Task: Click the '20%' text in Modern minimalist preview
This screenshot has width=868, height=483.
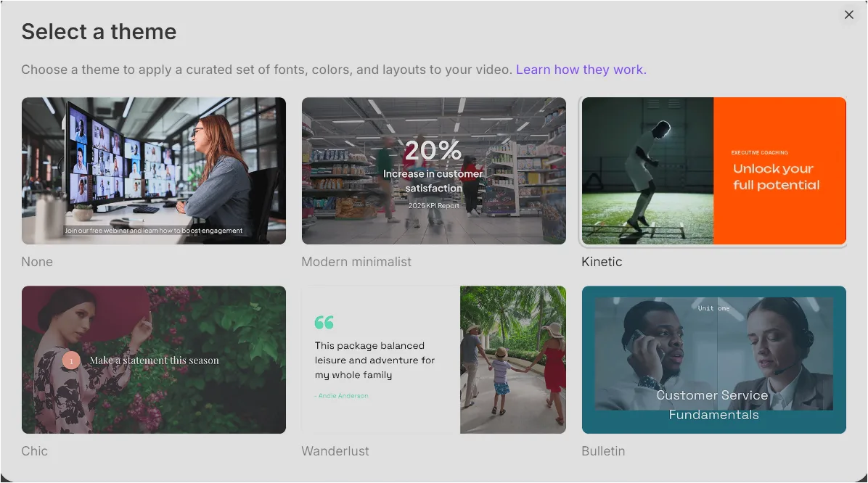Action: pos(433,151)
